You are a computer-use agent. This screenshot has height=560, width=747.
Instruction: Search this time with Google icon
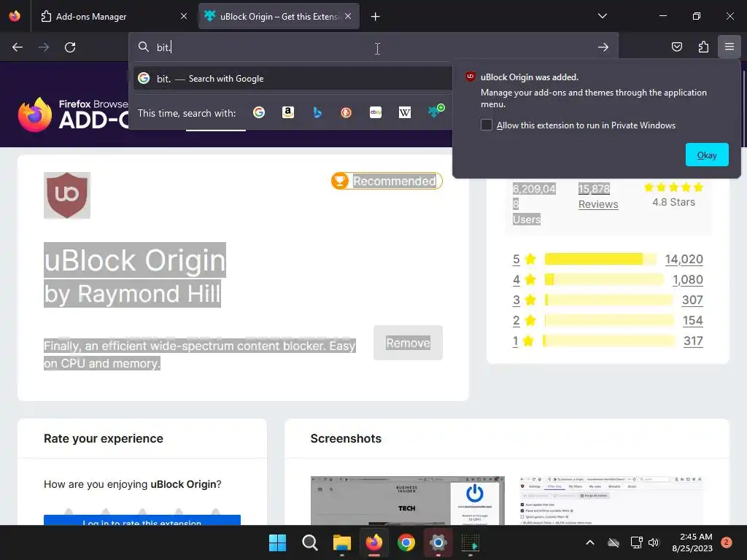[x=259, y=112]
